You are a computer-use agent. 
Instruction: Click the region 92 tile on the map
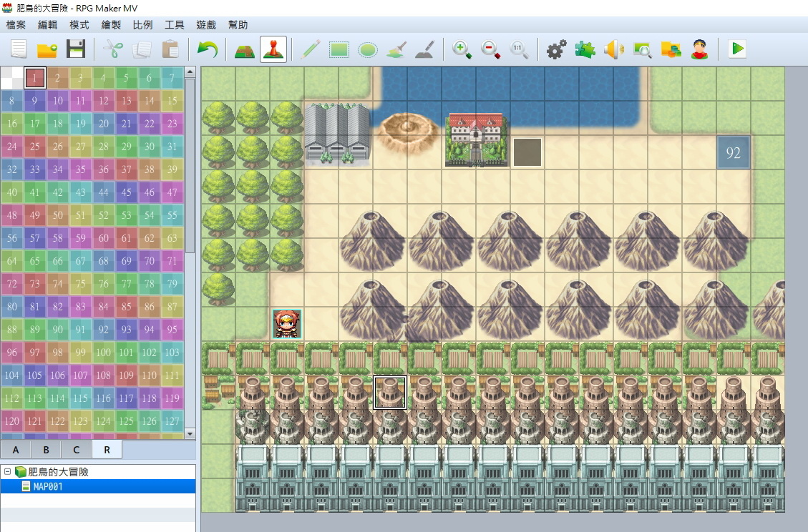pyautogui.click(x=734, y=152)
